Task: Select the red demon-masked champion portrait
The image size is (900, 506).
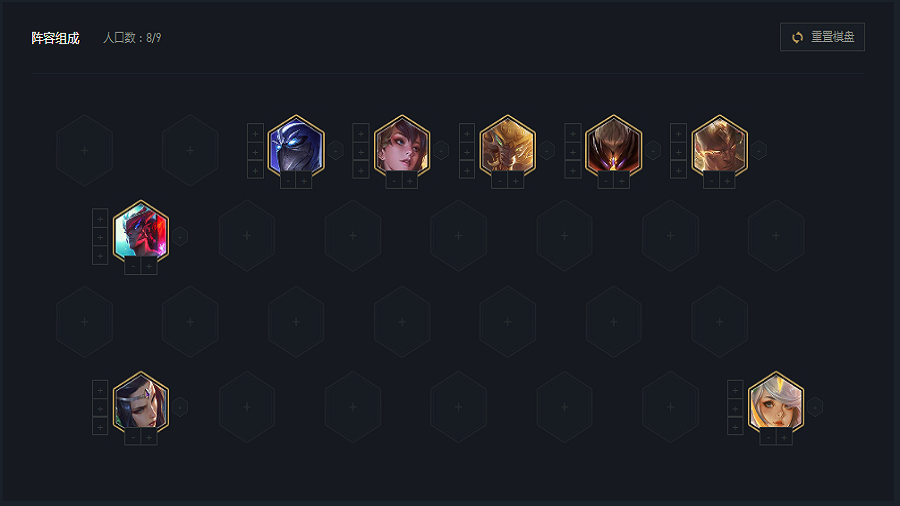Action: coord(141,231)
